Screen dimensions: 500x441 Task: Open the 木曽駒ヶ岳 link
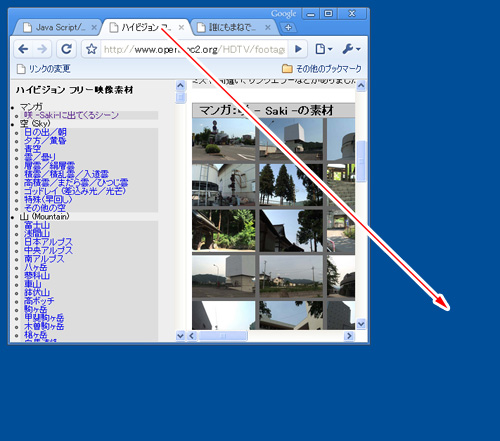pos(44,326)
